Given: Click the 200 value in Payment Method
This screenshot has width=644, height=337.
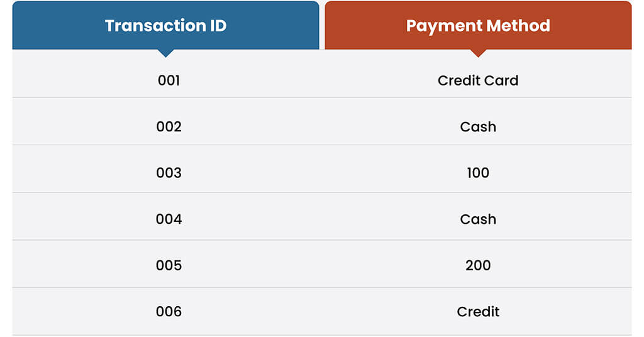Looking at the screenshot, I should point(478,265).
